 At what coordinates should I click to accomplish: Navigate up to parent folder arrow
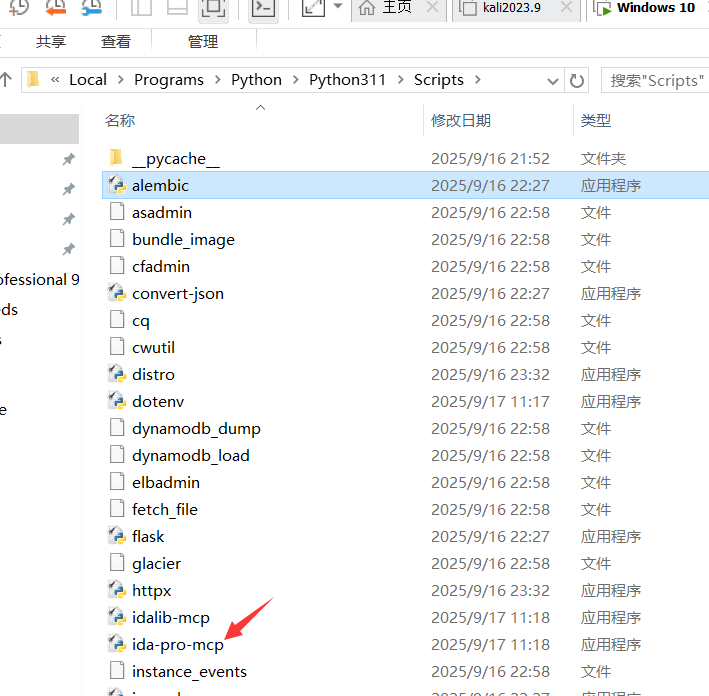[x=6, y=80]
